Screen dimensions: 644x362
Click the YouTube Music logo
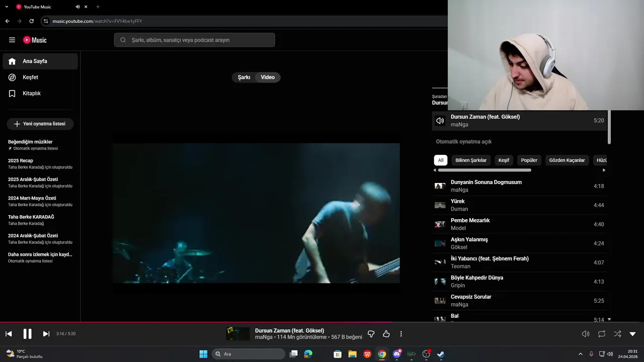pos(35,40)
